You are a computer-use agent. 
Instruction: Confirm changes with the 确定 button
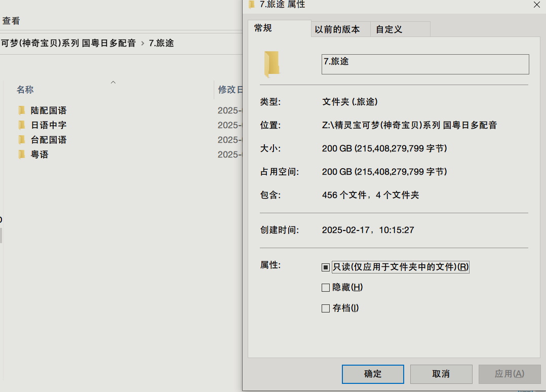tap(372, 374)
